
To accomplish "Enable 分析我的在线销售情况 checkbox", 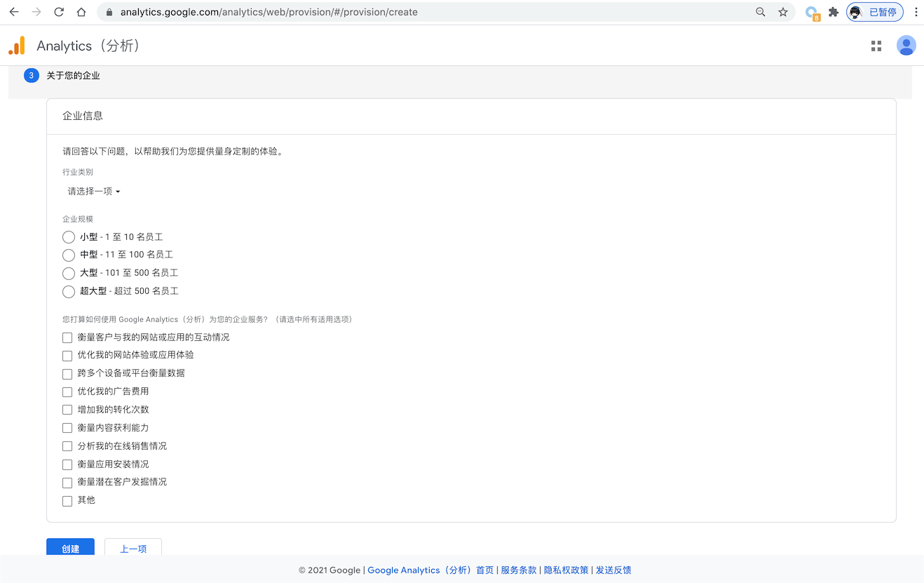I will coord(67,446).
